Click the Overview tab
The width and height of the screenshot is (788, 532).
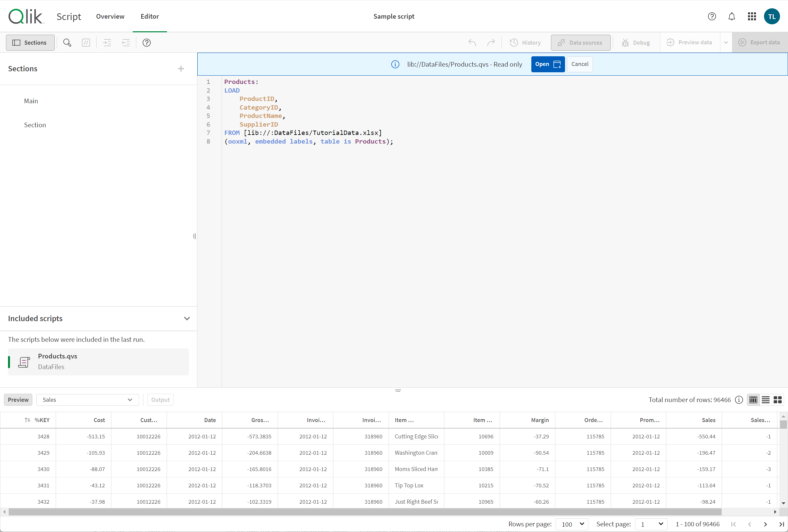pyautogui.click(x=110, y=16)
